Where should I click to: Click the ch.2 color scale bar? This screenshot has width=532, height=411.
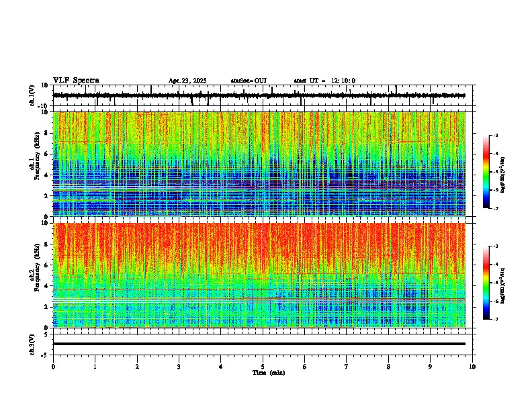[486, 283]
